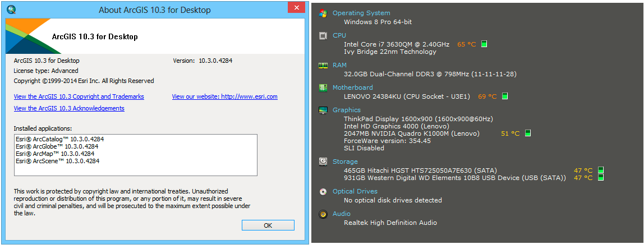The image size is (644, 249).
Task: Click the SLI Disabled text
Action: 364,148
